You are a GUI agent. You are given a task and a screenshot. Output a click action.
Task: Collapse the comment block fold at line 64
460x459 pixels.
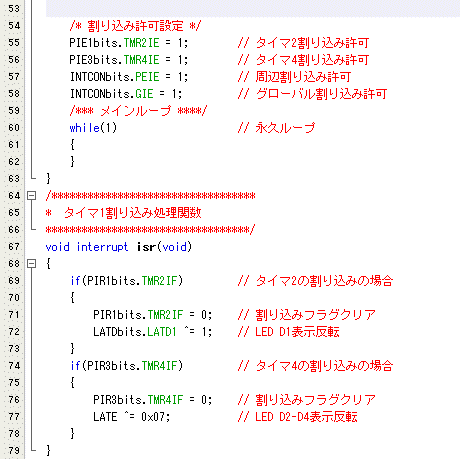[31, 196]
